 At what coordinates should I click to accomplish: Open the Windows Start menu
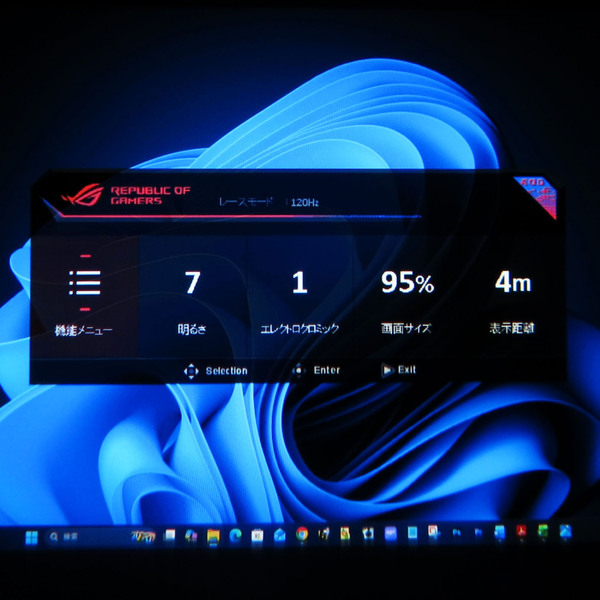[31, 537]
